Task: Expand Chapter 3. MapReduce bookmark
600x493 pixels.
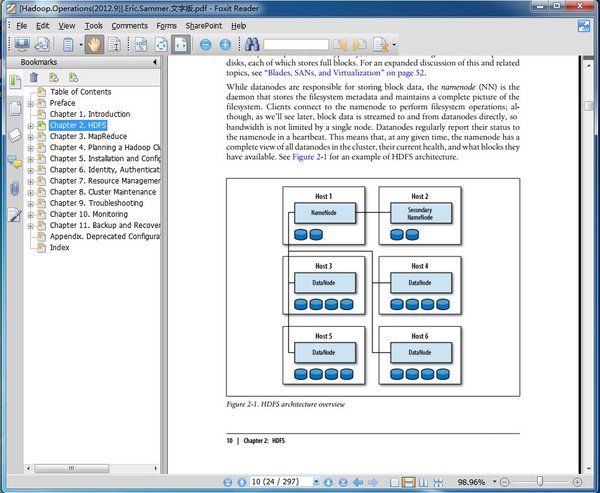Action: click(x=31, y=136)
